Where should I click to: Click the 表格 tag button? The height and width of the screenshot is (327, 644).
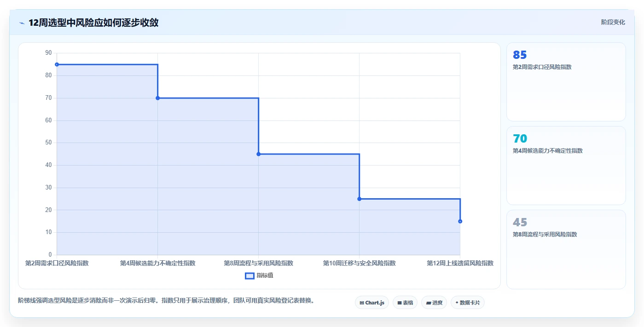click(x=405, y=303)
